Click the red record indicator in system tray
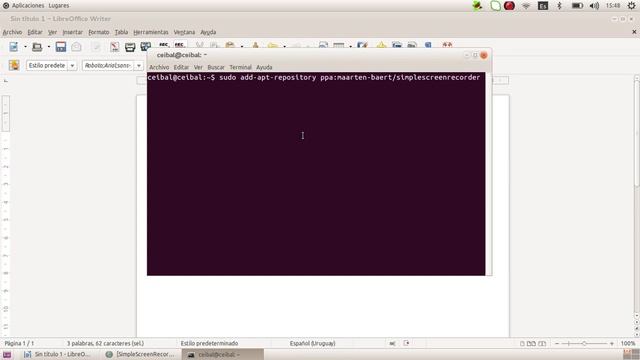The image size is (640, 360). (x=509, y=6)
